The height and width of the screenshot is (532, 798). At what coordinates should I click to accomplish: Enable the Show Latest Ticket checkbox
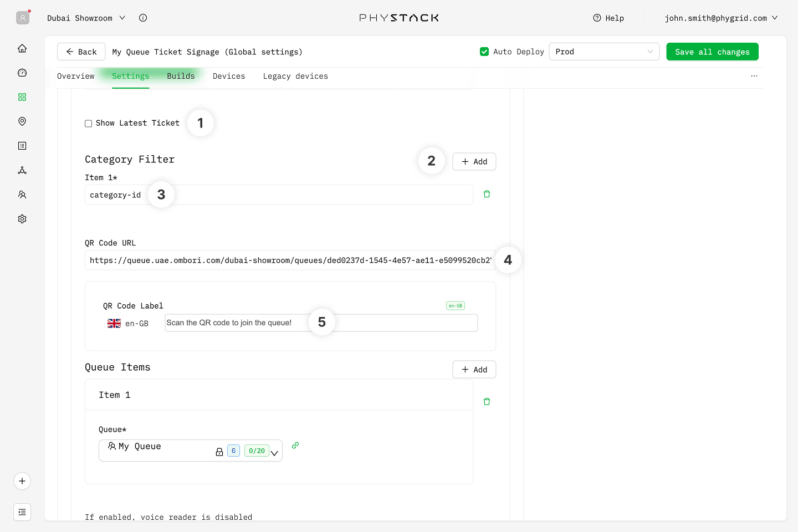click(89, 124)
